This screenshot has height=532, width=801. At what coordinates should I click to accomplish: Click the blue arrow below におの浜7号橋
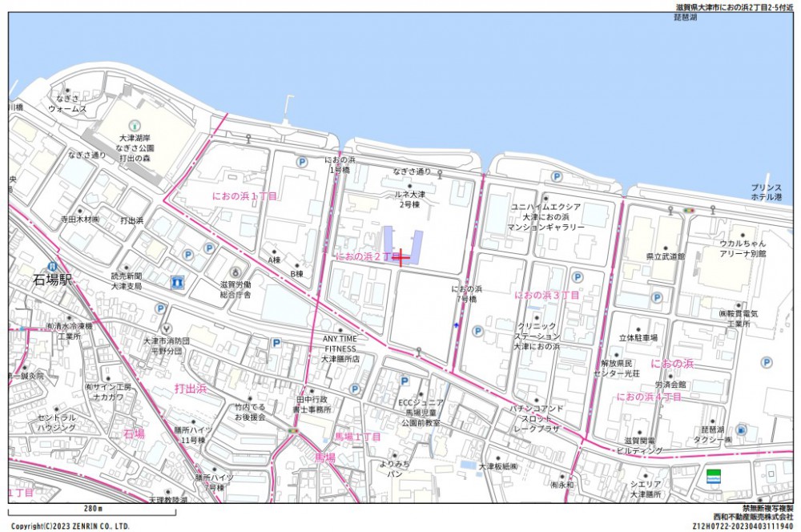[x=456, y=325]
